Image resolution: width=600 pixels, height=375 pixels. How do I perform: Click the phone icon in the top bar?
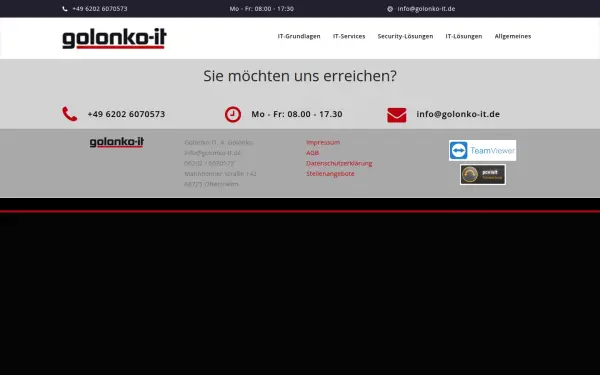click(x=65, y=9)
